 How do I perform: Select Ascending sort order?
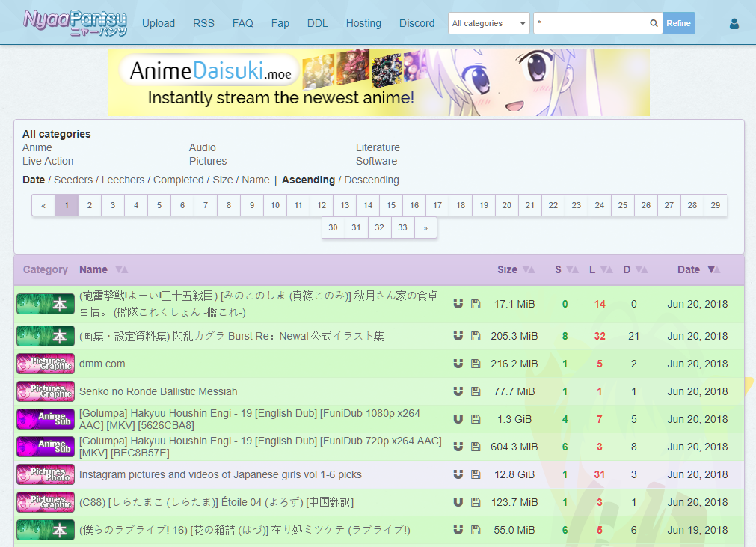tap(308, 180)
